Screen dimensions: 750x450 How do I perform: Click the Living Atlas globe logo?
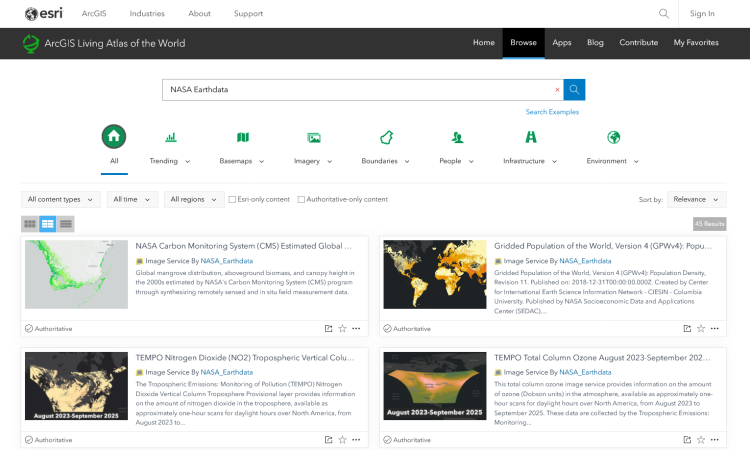coord(31,44)
